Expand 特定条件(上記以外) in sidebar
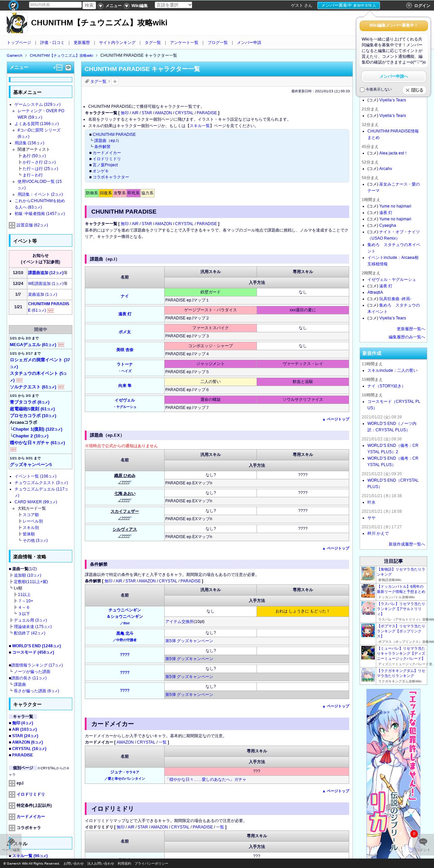This screenshot has width=434, height=868. (12, 805)
